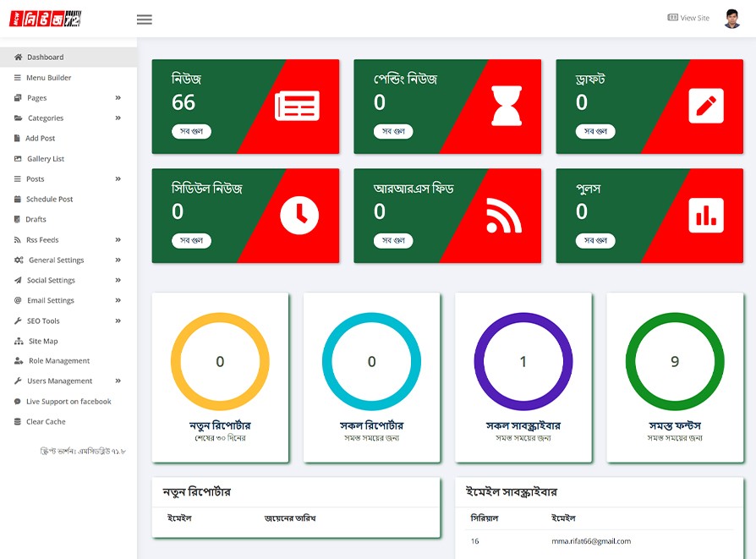Click the site logo in header
The width and height of the screenshot is (756, 559).
click(45, 19)
